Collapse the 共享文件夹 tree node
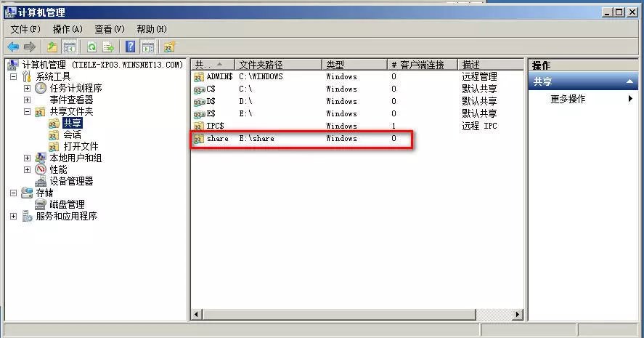The width and height of the screenshot is (644, 338). pyautogui.click(x=27, y=112)
